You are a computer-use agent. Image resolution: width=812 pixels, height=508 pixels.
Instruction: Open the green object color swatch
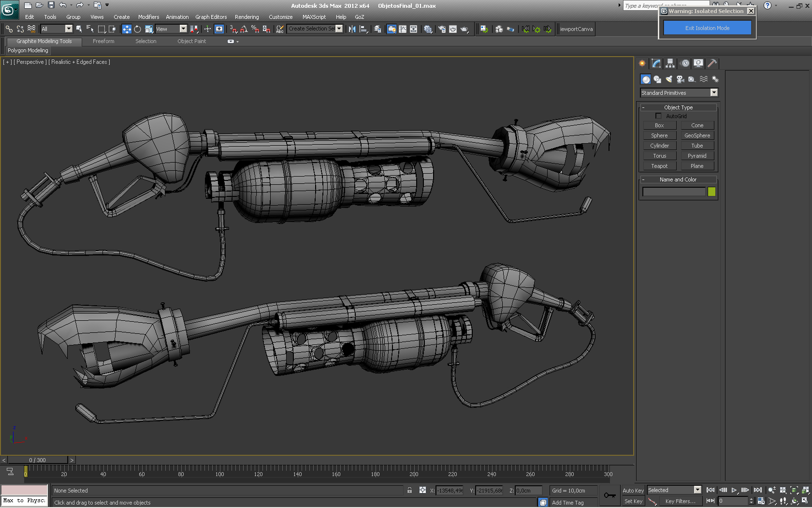pyautogui.click(x=711, y=192)
